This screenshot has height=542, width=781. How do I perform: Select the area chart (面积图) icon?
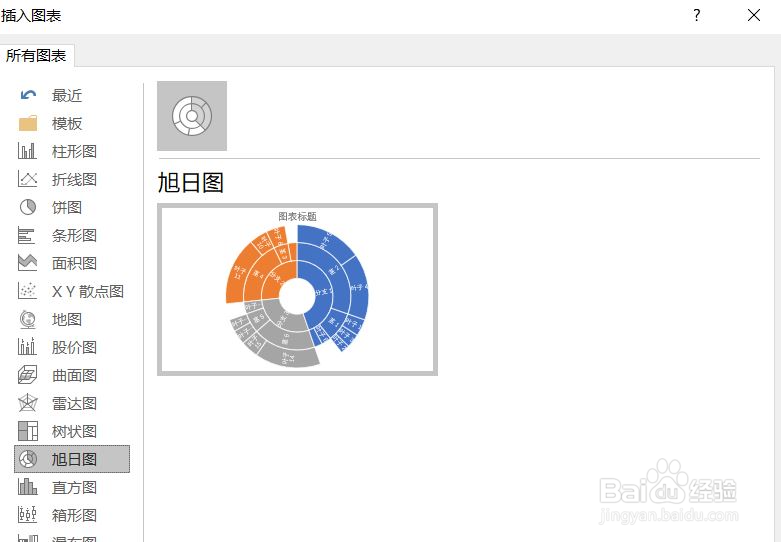(x=27, y=263)
